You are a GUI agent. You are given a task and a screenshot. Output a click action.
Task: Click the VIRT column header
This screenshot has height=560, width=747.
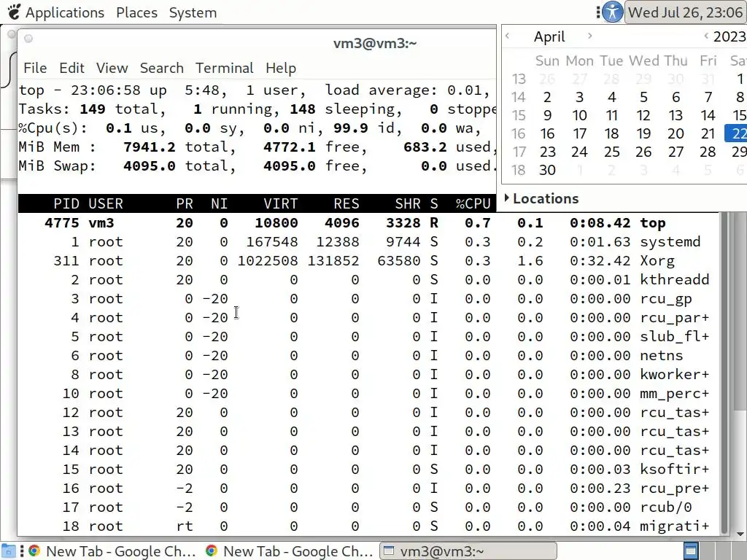[281, 204]
